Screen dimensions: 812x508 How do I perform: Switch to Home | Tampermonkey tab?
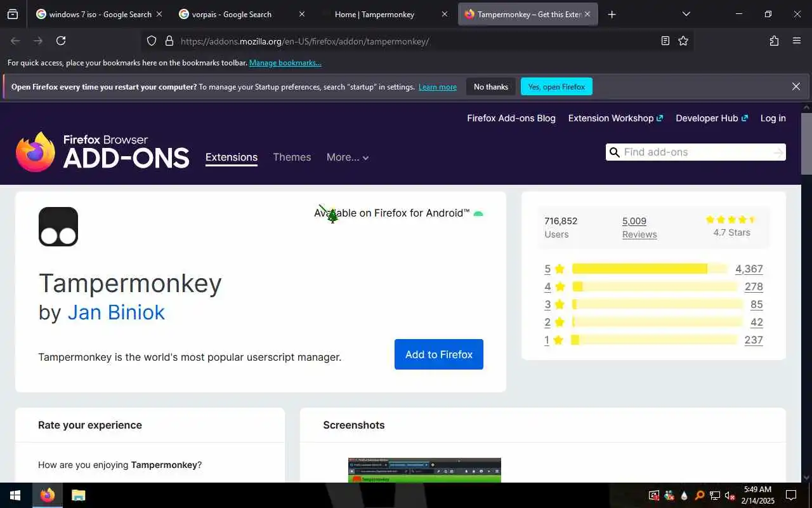tap(386, 14)
